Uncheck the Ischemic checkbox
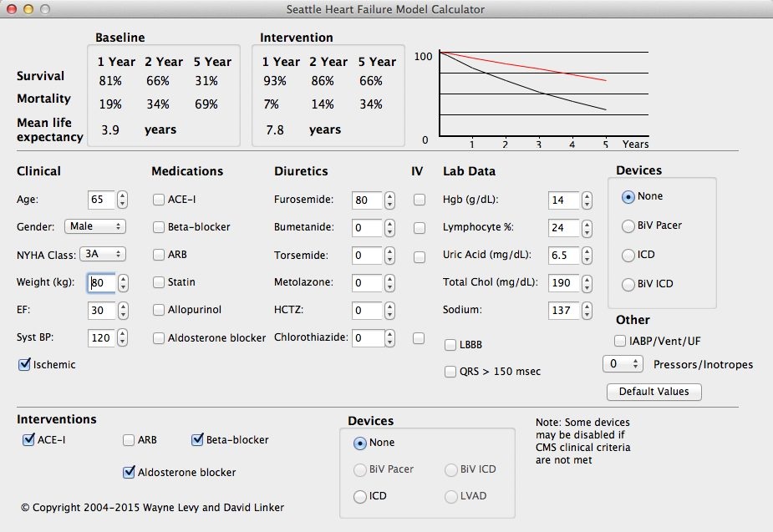The height and width of the screenshot is (532, 773). [x=26, y=365]
